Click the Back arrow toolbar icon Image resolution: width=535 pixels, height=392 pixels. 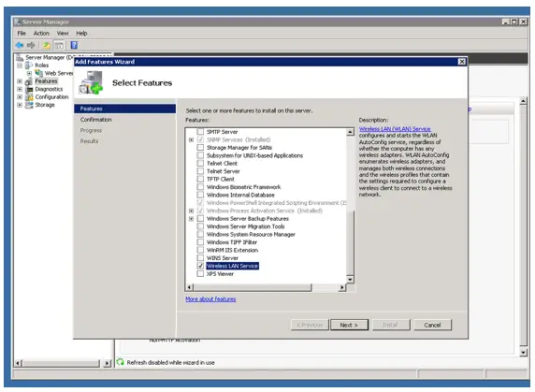click(x=20, y=45)
